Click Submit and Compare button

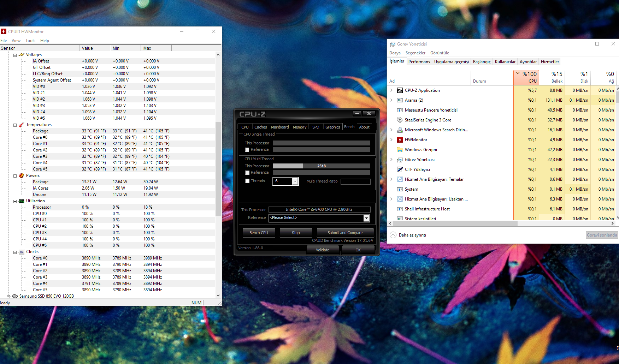click(x=345, y=233)
